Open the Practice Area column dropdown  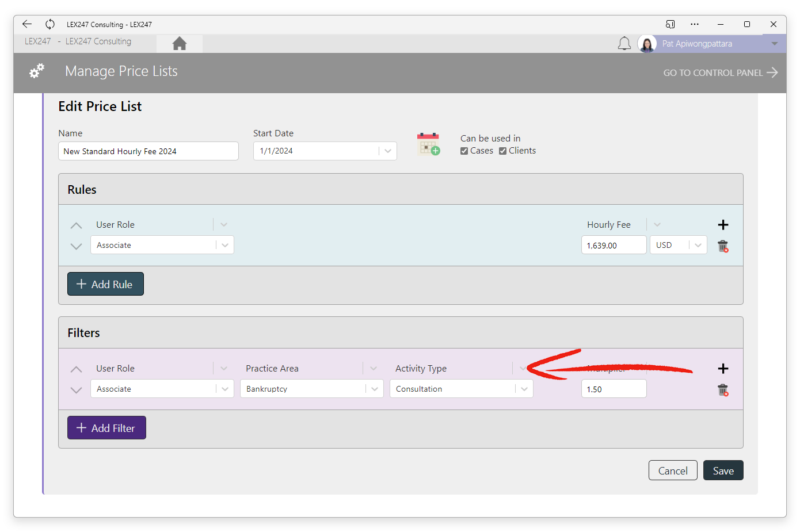(374, 369)
